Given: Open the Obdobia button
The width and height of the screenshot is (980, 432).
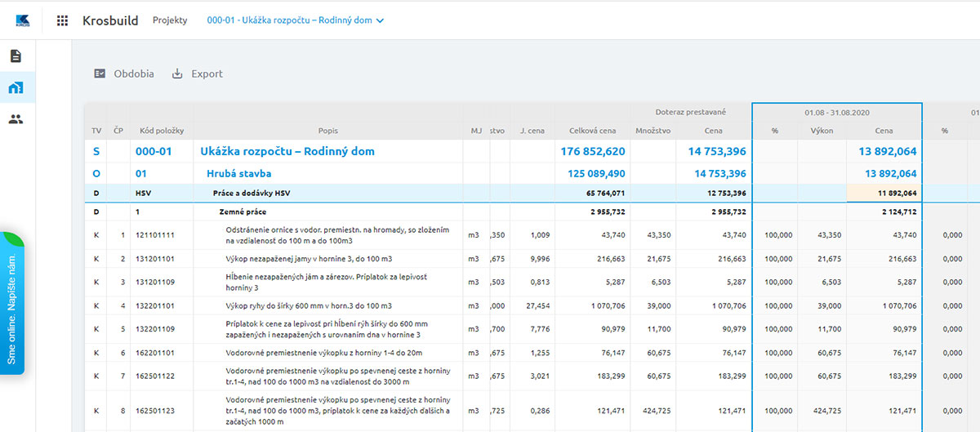Looking at the screenshot, I should [x=123, y=73].
